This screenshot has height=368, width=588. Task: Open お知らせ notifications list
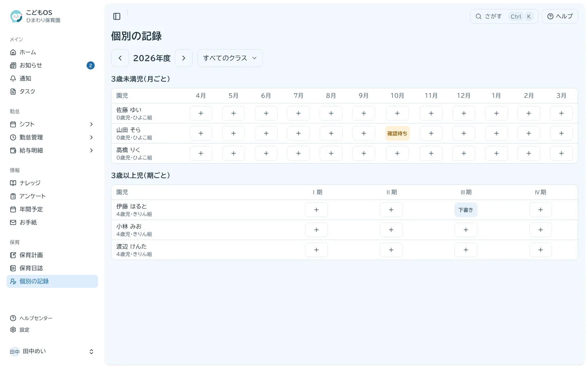click(52, 65)
